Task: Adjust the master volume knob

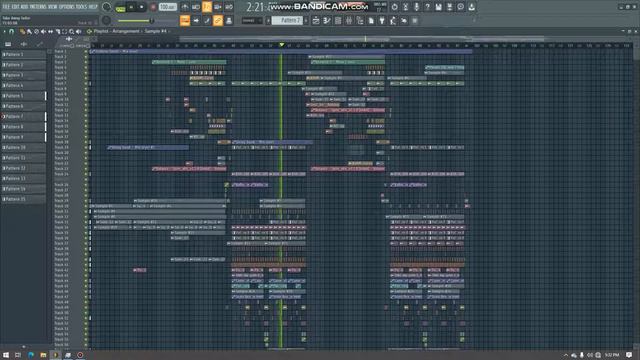Action: tap(107, 7)
